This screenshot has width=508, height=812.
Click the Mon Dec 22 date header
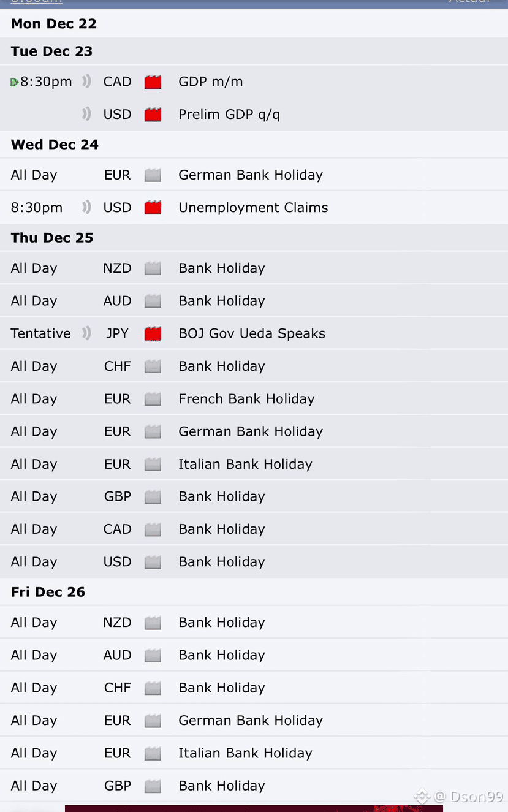[x=54, y=23]
